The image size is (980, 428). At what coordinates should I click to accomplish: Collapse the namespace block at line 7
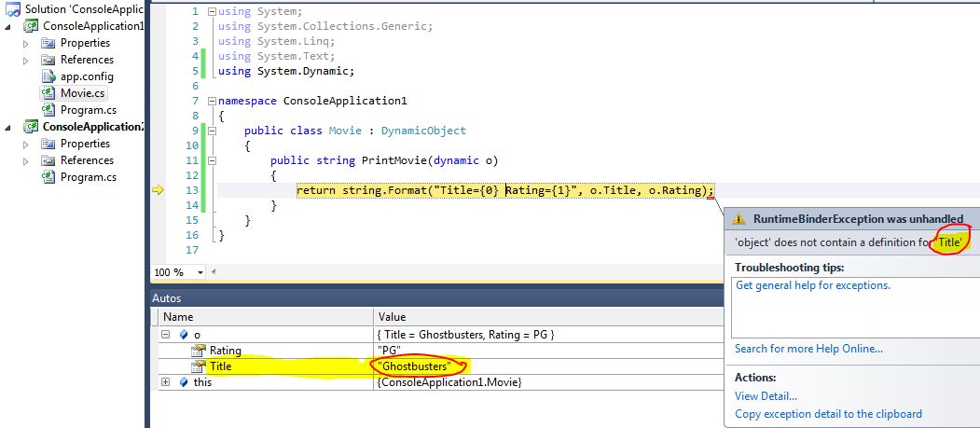point(212,101)
